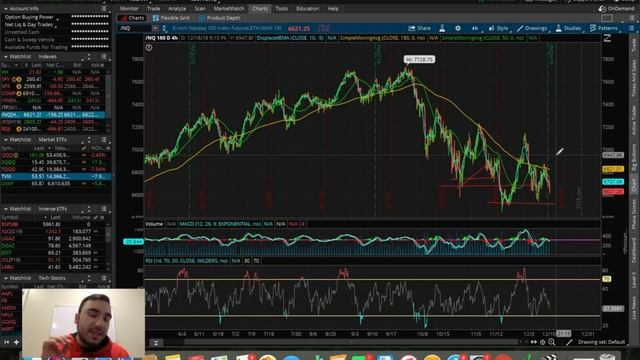Click the flask icon beside Share
This screenshot has width=640, height=360.
point(442,28)
